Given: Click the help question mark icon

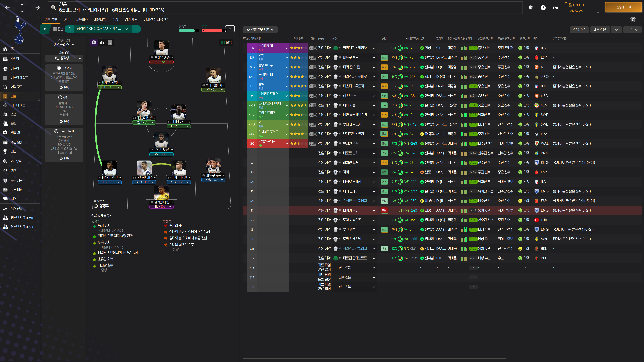Looking at the screenshot, I should pos(543,8).
